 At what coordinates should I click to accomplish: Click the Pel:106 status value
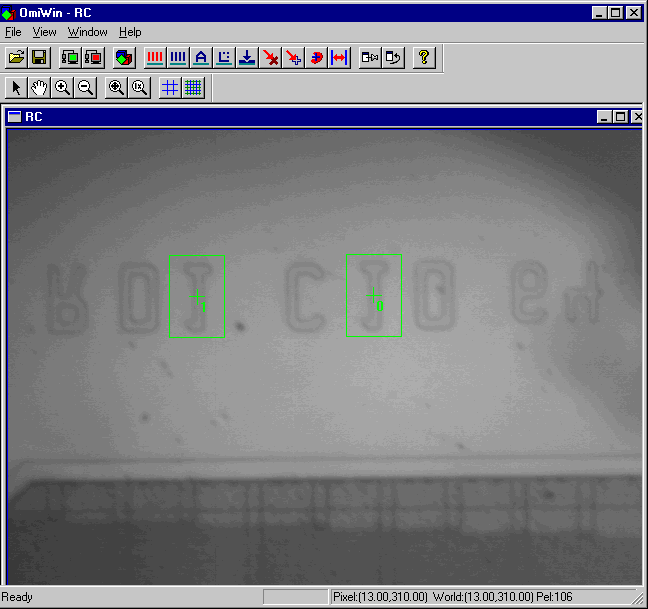(554, 597)
